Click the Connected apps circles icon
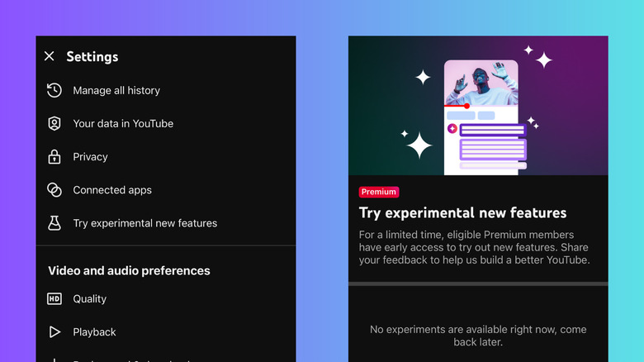This screenshot has width=644, height=362. (x=54, y=190)
